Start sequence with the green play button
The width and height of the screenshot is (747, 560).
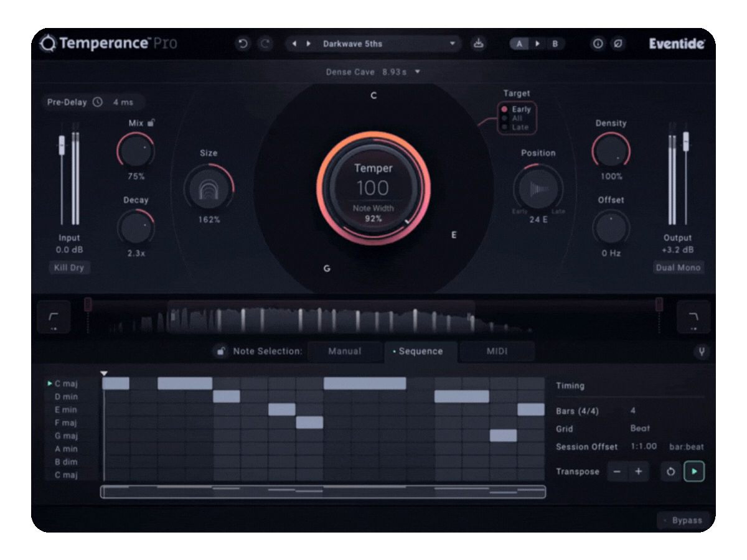pyautogui.click(x=694, y=472)
